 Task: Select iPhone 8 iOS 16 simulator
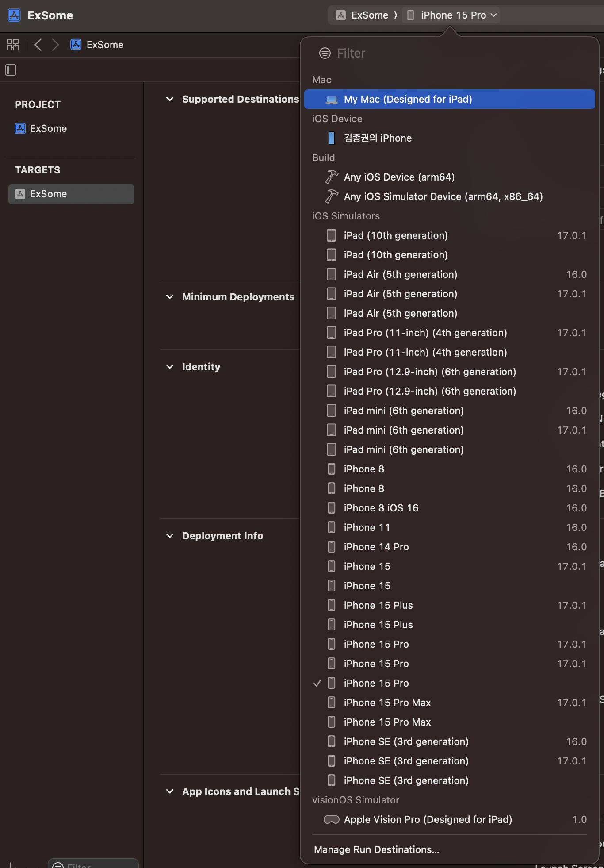pyautogui.click(x=450, y=508)
